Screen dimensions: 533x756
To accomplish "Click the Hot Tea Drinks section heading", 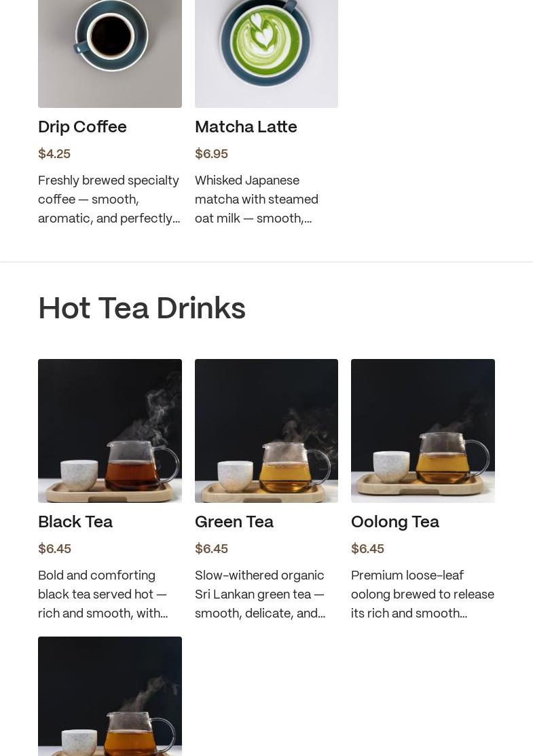I will pyautogui.click(x=142, y=307).
